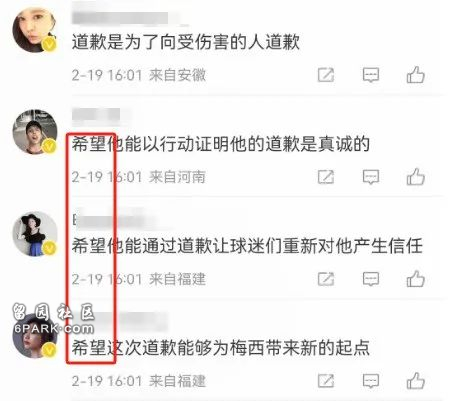Image resolution: width=465 pixels, height=401 pixels.
Task: Repost the comment from 安徽
Action: [x=326, y=75]
